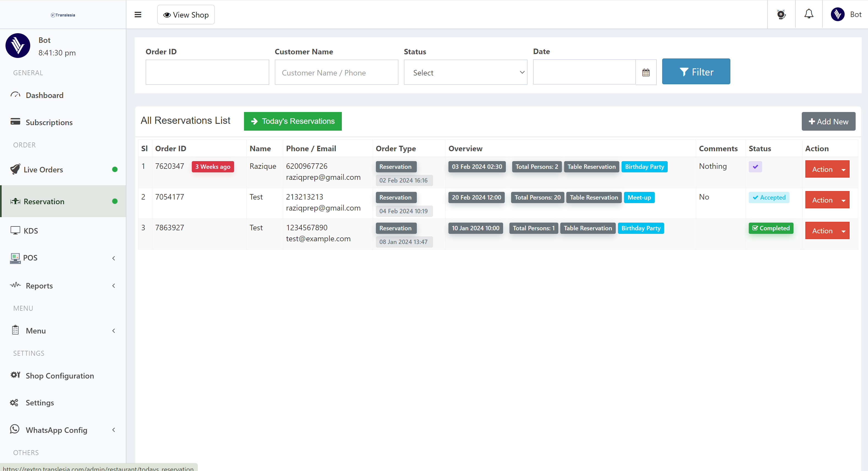Viewport: 868px width, 471px height.
Task: Open the notifications bell icon
Action: click(809, 14)
